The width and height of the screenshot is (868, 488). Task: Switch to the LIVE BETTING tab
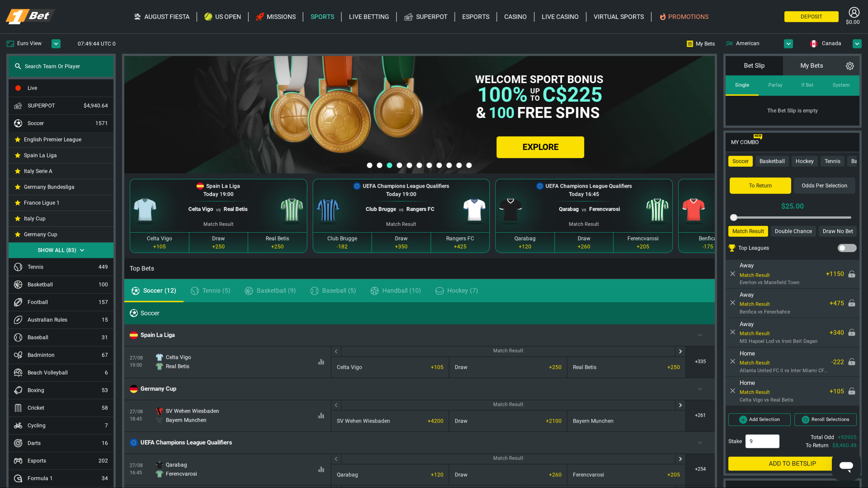[x=368, y=17]
